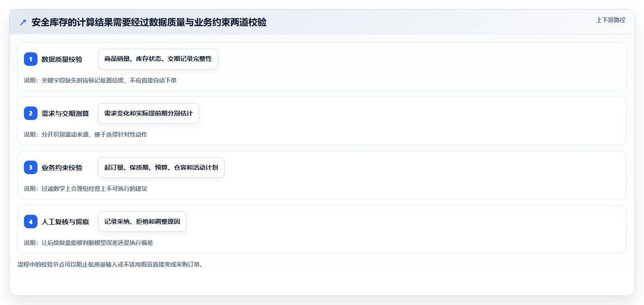The width and height of the screenshot is (644, 305).
Task: Click the note 过滤数学上合理但经营上不可执行的建议
Action: (x=94, y=189)
